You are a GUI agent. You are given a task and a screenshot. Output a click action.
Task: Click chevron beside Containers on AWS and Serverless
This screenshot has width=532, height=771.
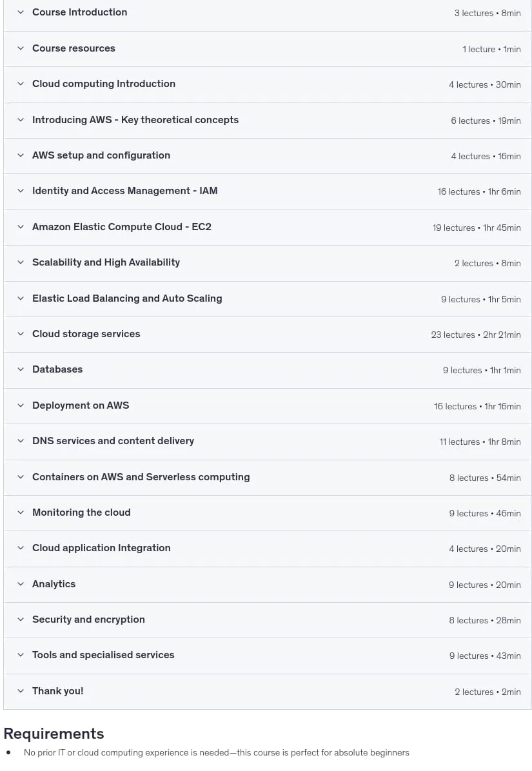[x=21, y=476]
